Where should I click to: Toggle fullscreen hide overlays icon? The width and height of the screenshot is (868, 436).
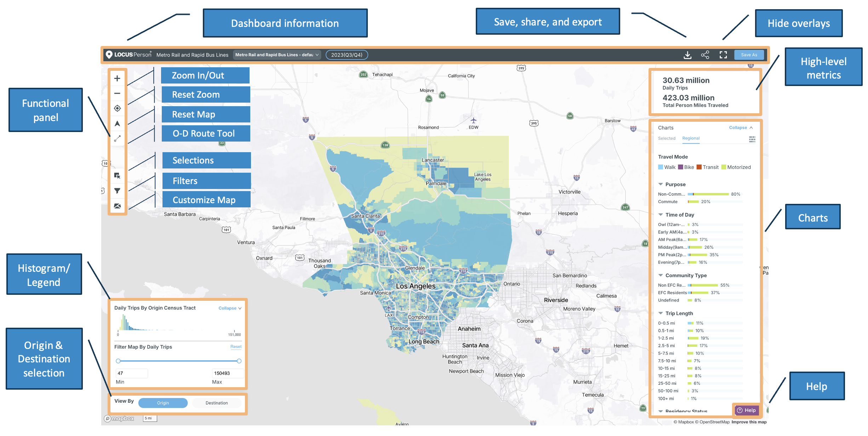(x=723, y=55)
